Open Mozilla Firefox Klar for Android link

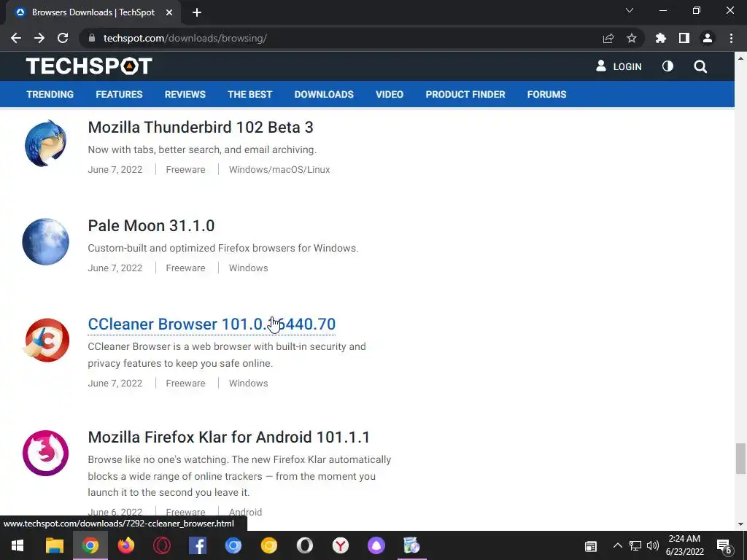tap(228, 437)
